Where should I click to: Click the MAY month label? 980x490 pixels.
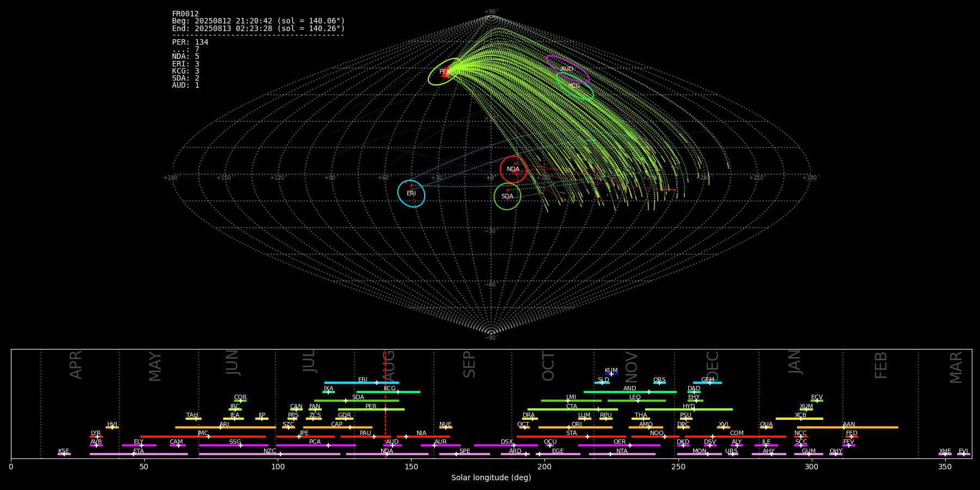click(x=155, y=366)
